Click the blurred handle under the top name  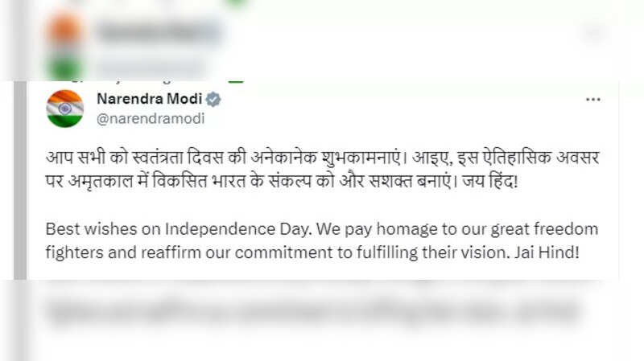(149, 68)
